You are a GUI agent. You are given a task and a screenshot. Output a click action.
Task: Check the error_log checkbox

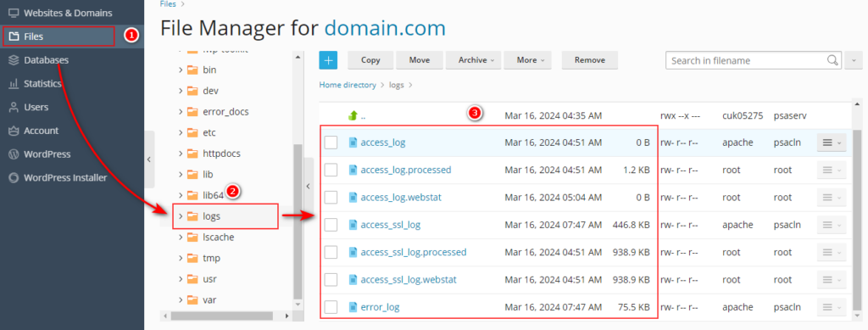pyautogui.click(x=331, y=307)
